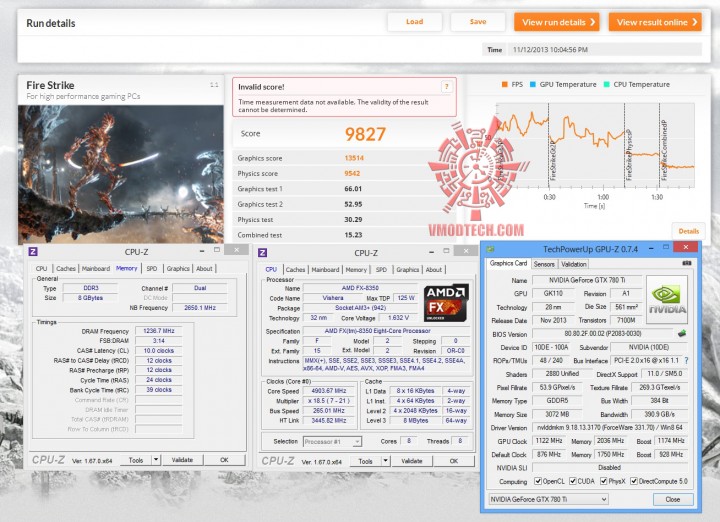Open the Processor #1 selection dropdown
This screenshot has width=720, height=522.
pos(332,442)
